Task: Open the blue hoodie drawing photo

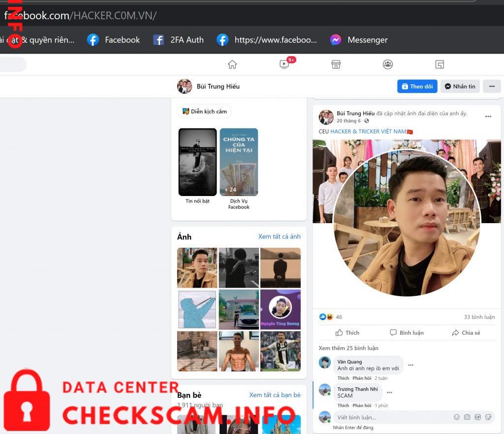Action: (197, 309)
